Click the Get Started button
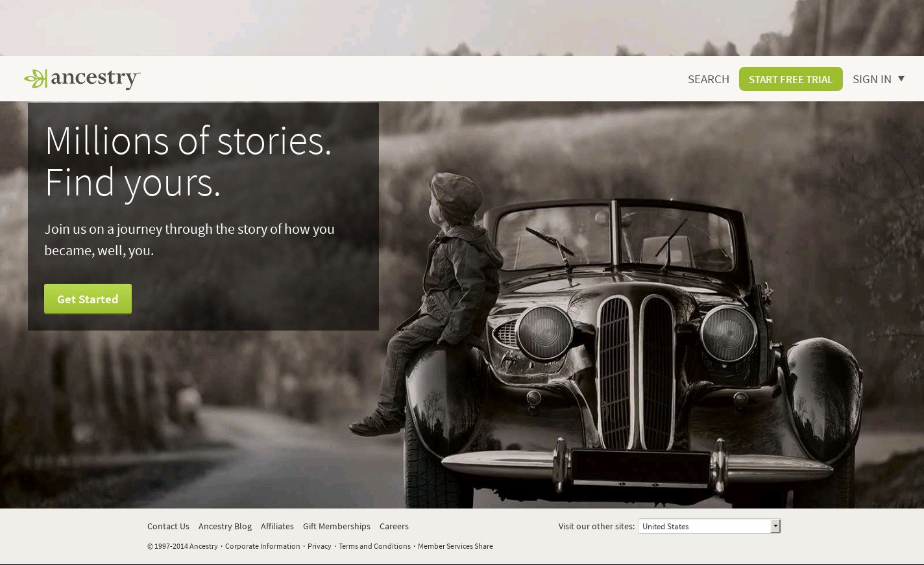 coord(88,299)
